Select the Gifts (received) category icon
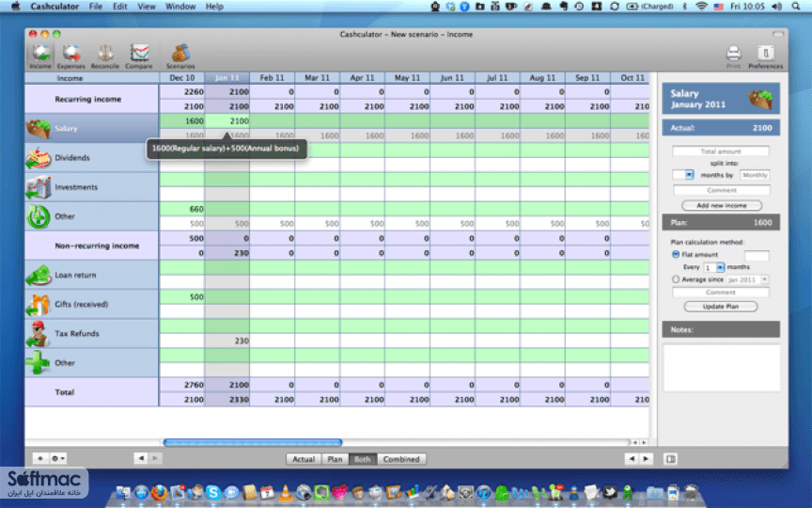812x508 pixels. [x=38, y=304]
